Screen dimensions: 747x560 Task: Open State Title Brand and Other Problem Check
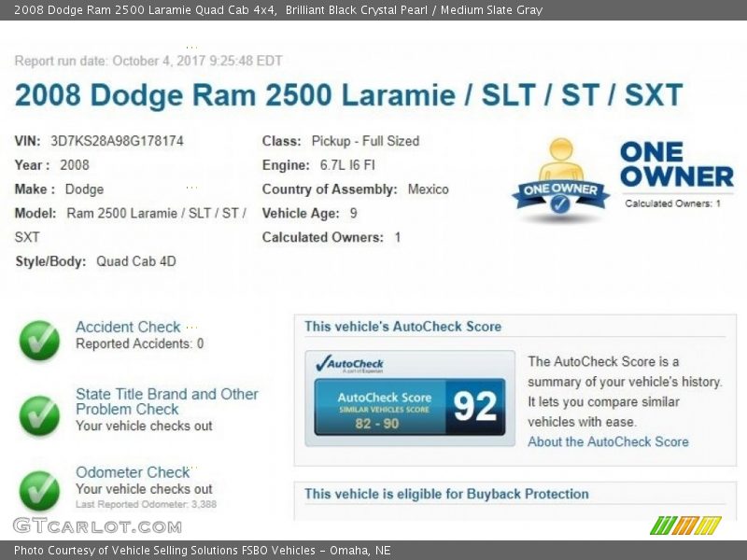pyautogui.click(x=166, y=401)
